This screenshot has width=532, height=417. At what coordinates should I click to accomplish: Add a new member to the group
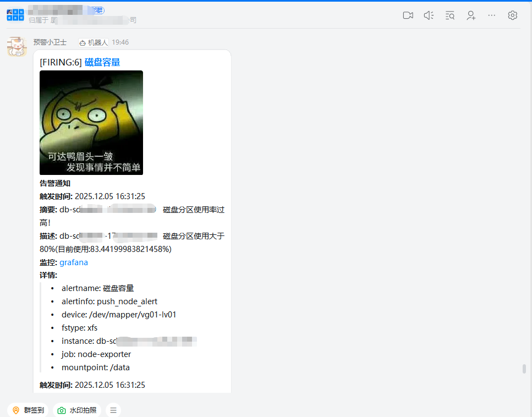point(471,15)
